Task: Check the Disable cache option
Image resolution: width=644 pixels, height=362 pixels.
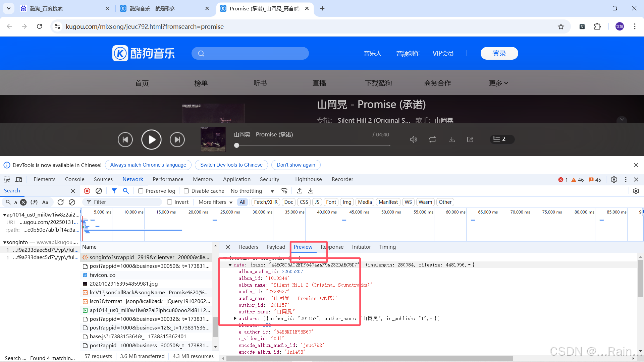Action: pyautogui.click(x=186, y=191)
